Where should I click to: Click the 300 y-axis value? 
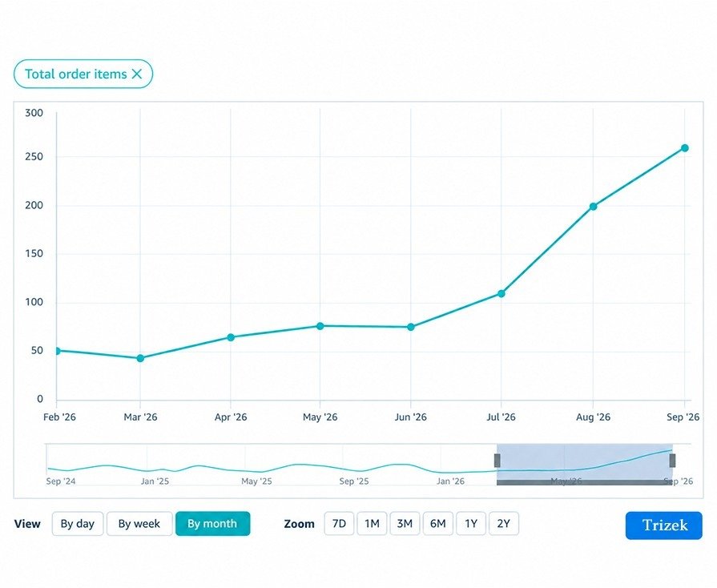pyautogui.click(x=34, y=113)
